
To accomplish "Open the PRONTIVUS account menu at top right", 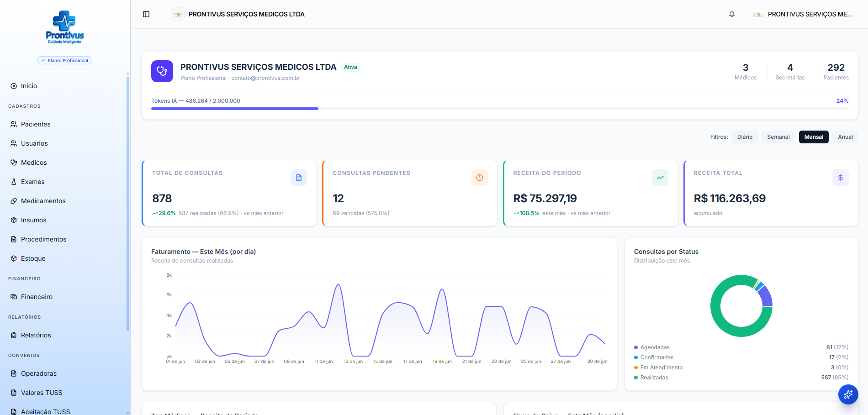I will [803, 14].
